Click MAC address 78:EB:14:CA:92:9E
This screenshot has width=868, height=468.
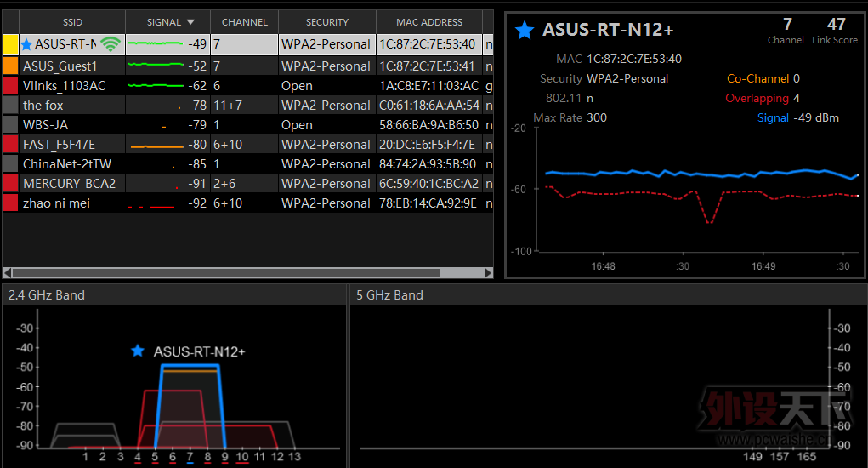point(428,203)
